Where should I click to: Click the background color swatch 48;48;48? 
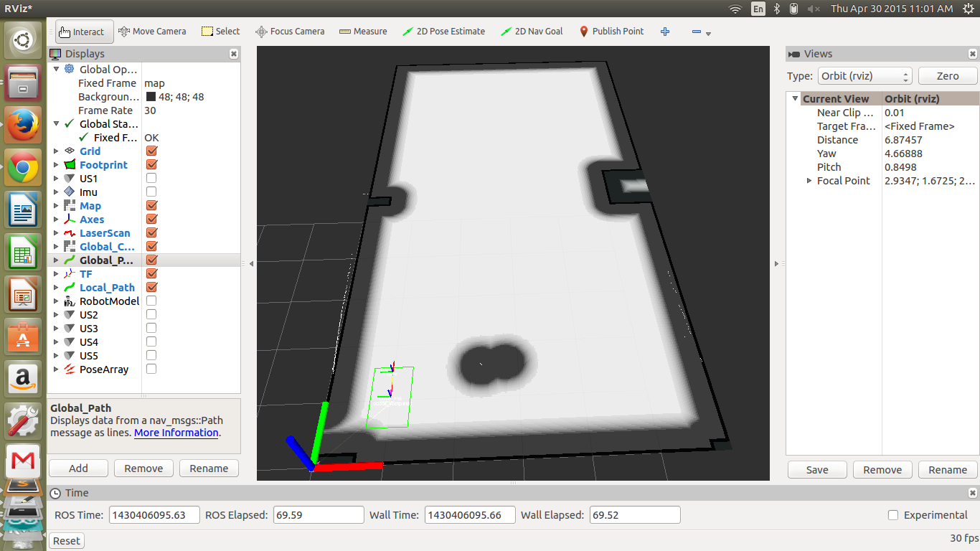[151, 97]
